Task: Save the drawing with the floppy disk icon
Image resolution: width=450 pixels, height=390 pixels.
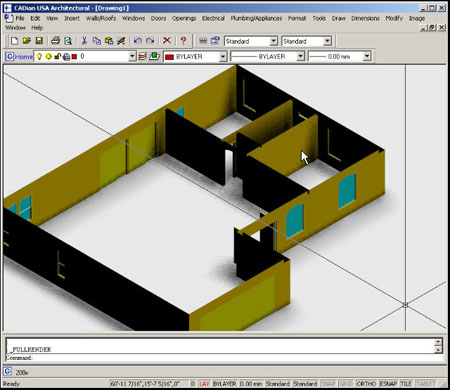Action: point(39,41)
